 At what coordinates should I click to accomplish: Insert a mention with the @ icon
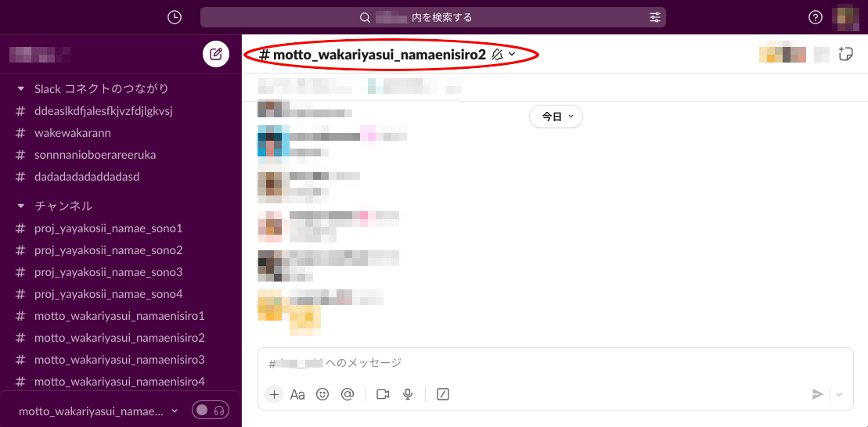tap(347, 394)
